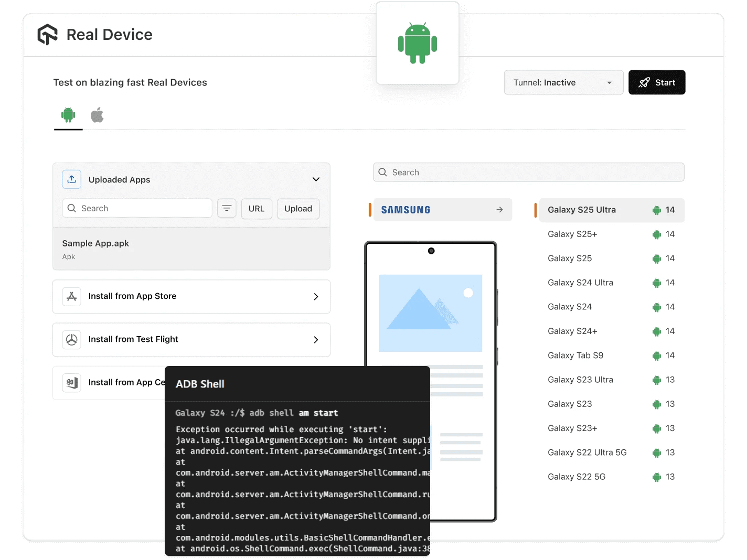Click the rocket icon inside the Start button

[643, 82]
